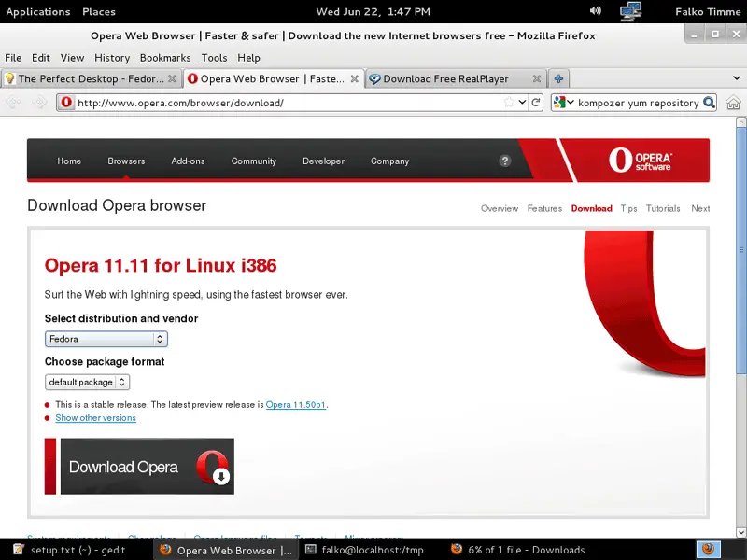Image resolution: width=747 pixels, height=560 pixels.
Task: Go back with the browser back arrow
Action: coord(13,103)
